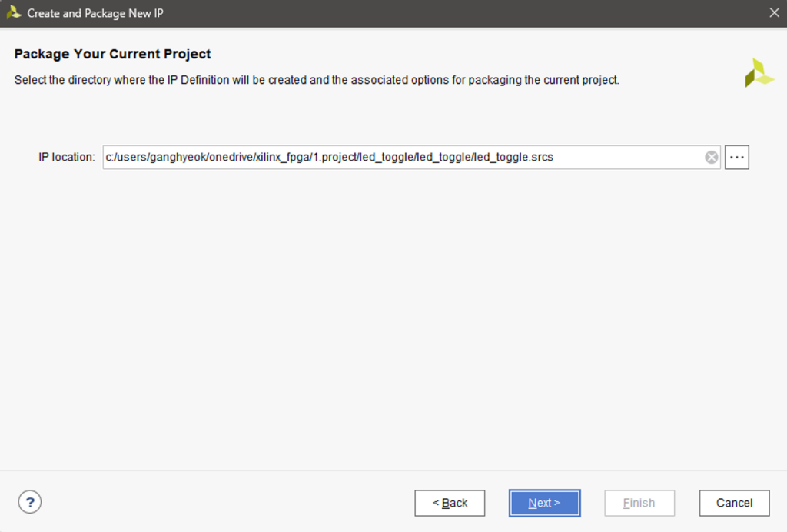Click the Xilinx logo in header

(x=759, y=72)
